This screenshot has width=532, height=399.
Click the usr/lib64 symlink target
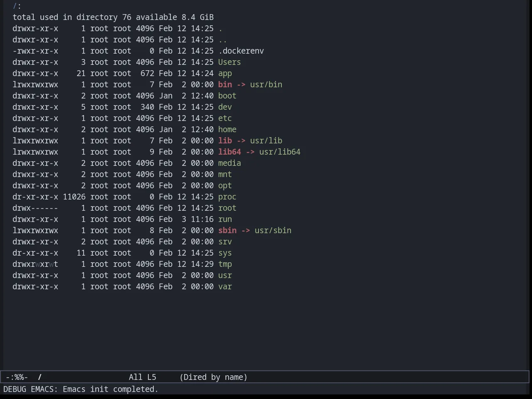(280, 152)
